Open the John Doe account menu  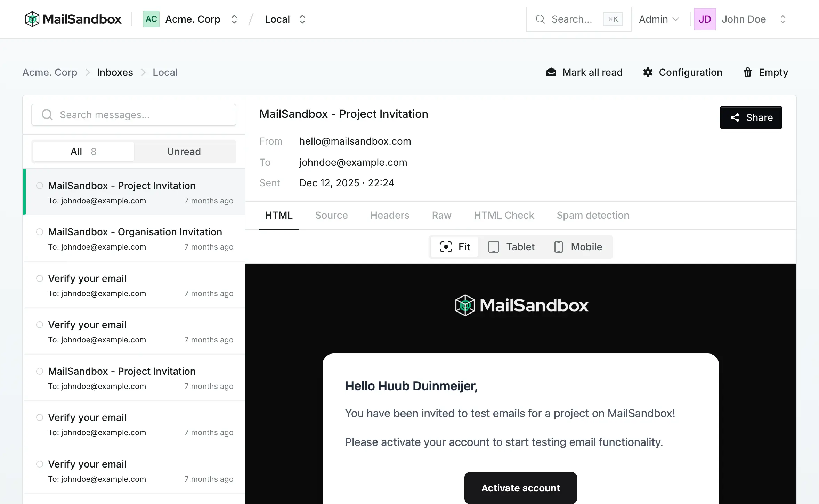[740, 19]
